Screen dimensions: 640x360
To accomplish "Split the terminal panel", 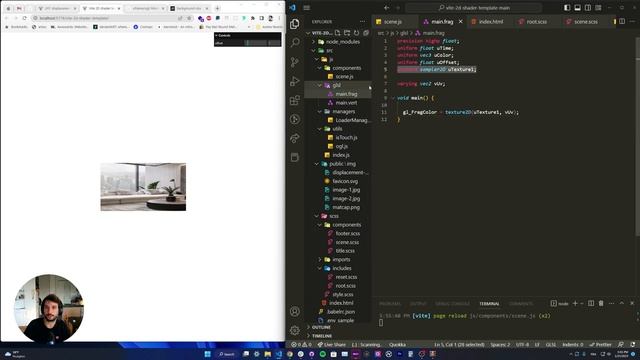I will [591, 303].
